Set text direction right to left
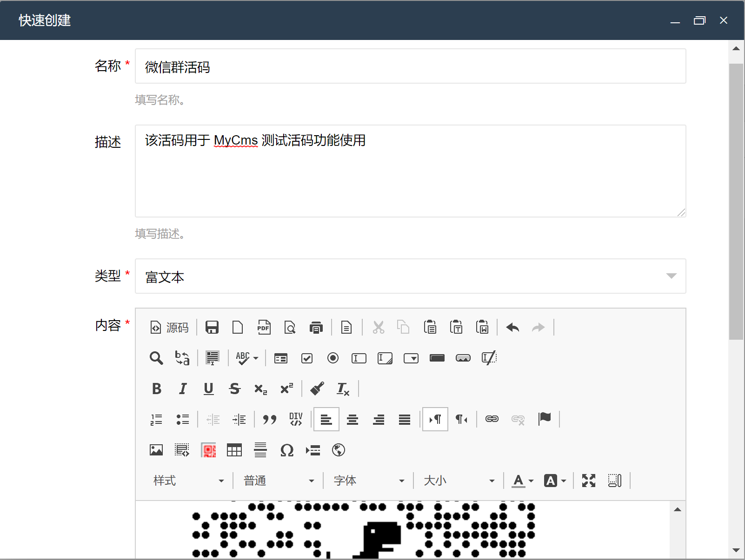 click(461, 420)
